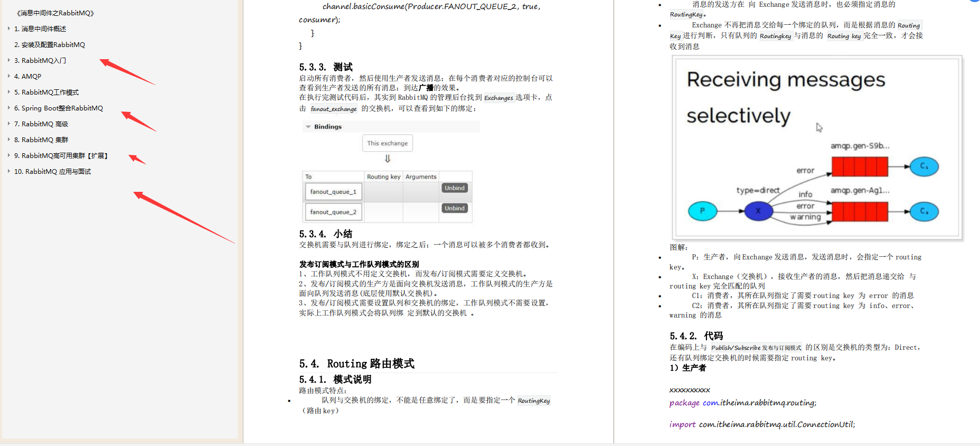Click heading '5.3.3. 测试'

(326, 67)
